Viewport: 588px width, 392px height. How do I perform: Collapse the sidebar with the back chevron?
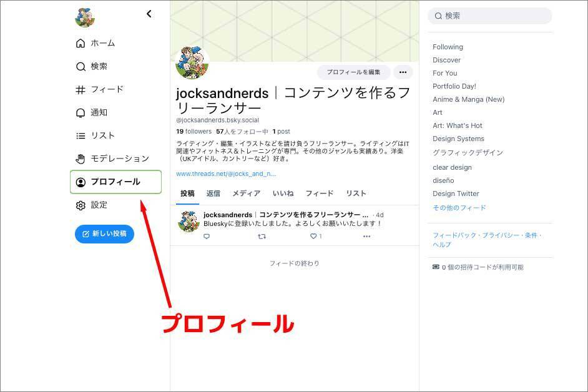pos(149,14)
